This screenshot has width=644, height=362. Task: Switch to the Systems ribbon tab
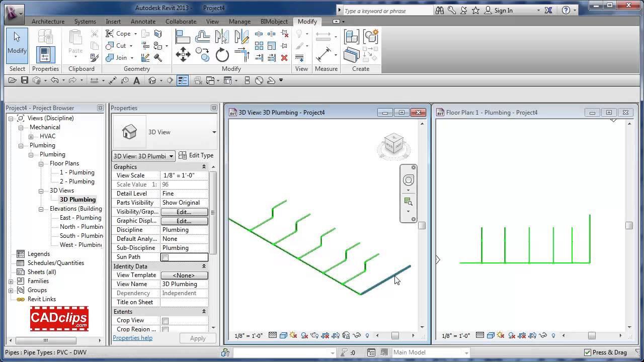(x=85, y=22)
